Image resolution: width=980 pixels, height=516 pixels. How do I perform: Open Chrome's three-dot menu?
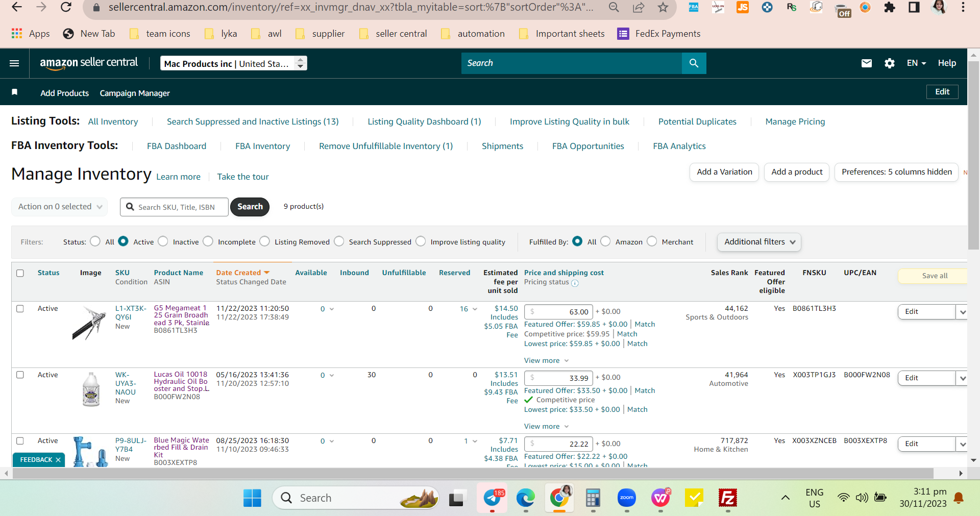pos(963,7)
